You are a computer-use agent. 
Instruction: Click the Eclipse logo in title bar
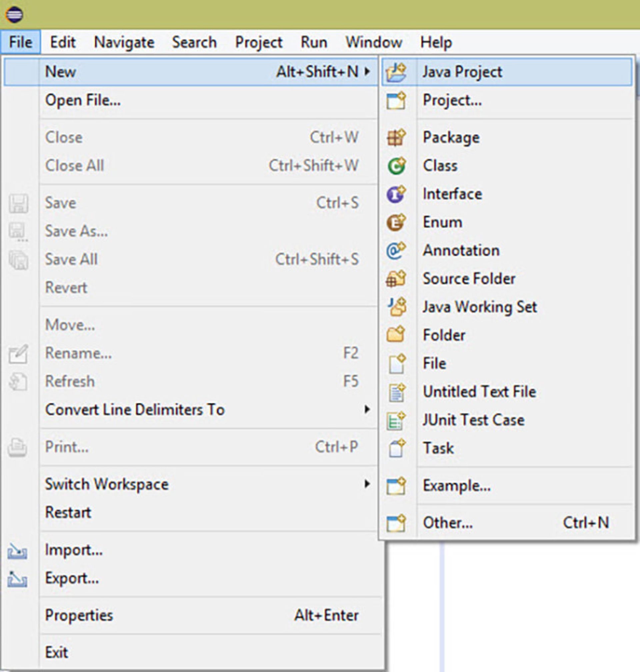[14, 14]
